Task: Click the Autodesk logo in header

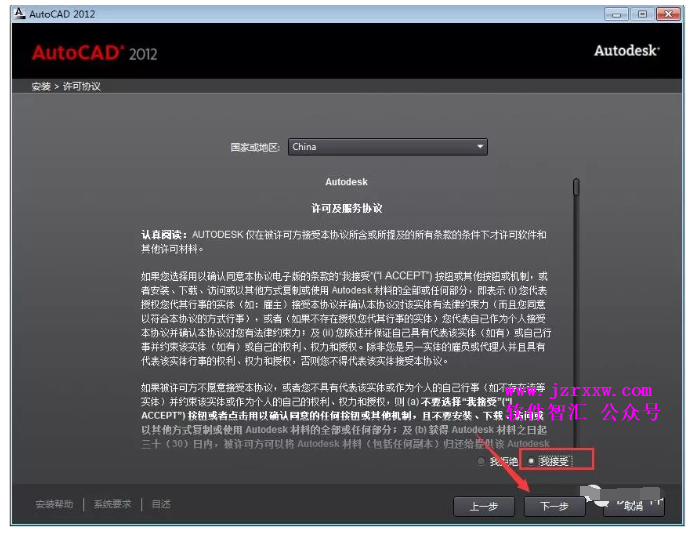Action: click(627, 50)
